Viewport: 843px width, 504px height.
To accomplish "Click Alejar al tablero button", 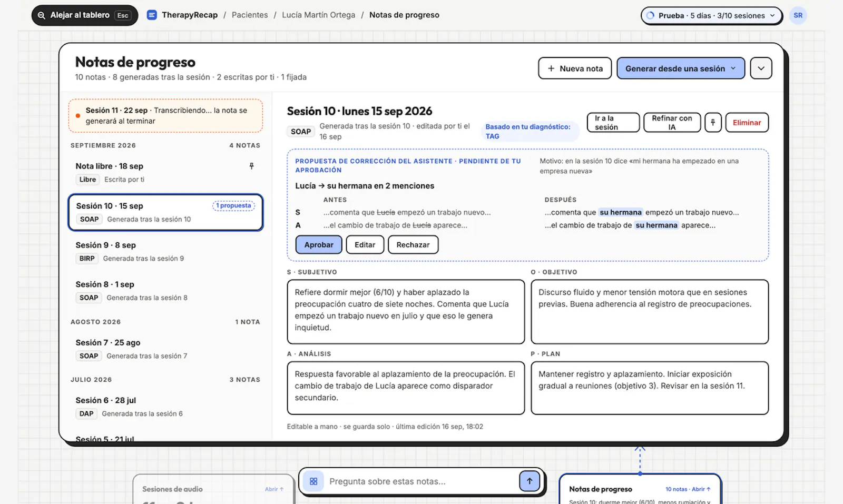I will [x=85, y=15].
